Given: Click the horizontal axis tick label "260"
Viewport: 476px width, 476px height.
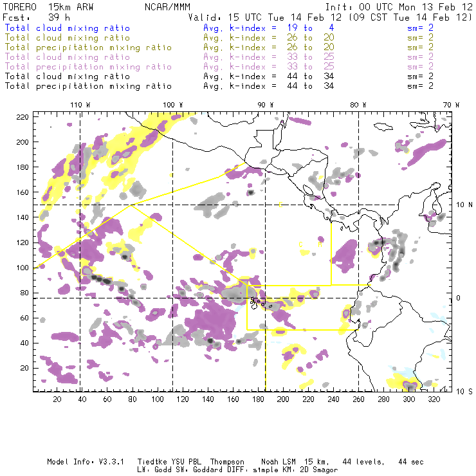Looking at the screenshot, I should coord(358,399).
